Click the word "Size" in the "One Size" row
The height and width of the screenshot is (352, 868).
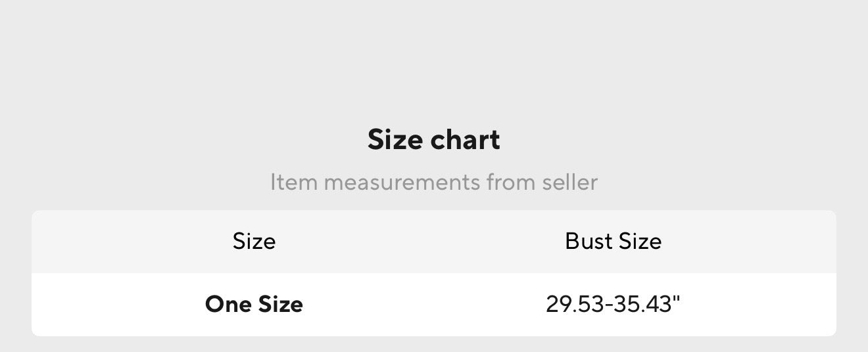(280, 304)
